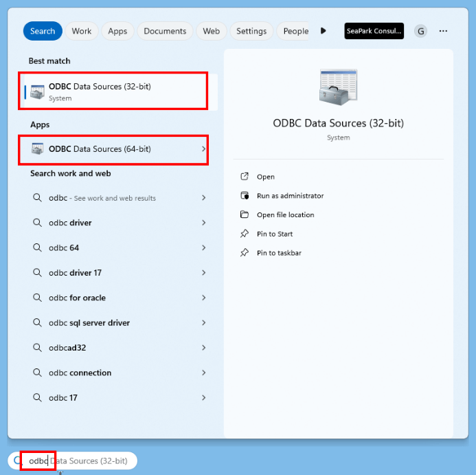Choose Run as administrator
The height and width of the screenshot is (475, 476).
(291, 196)
